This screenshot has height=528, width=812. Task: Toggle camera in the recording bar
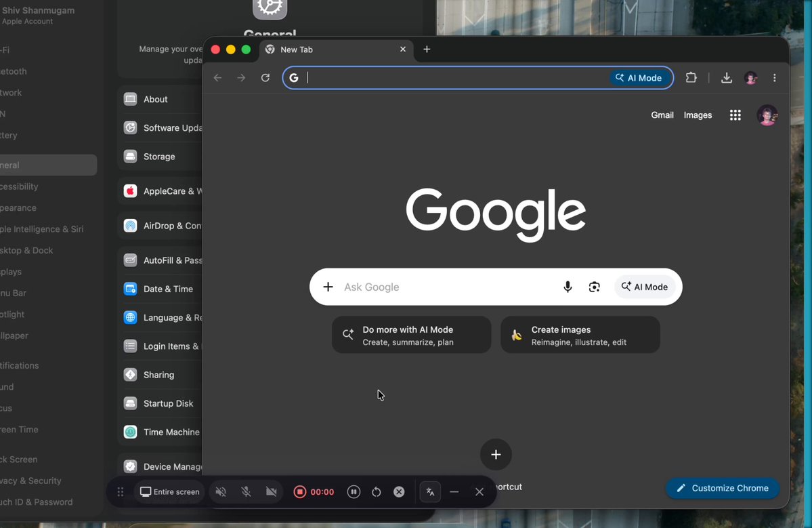272,491
